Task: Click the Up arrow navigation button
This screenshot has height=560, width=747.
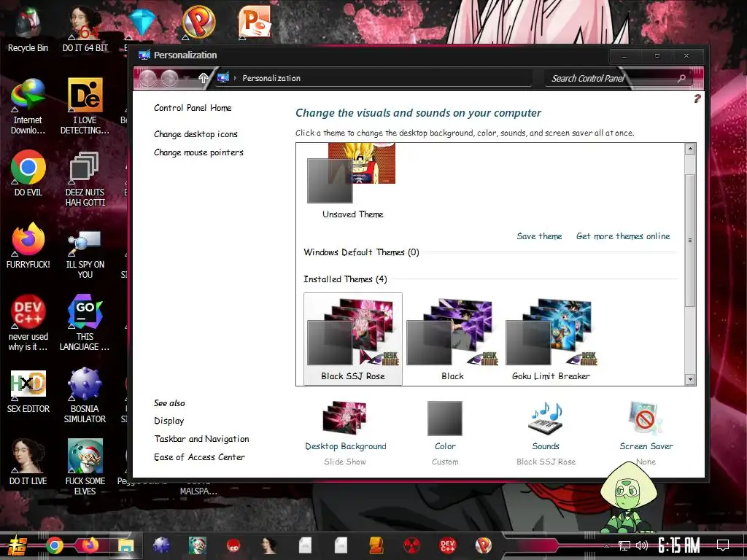Action: coord(204,78)
